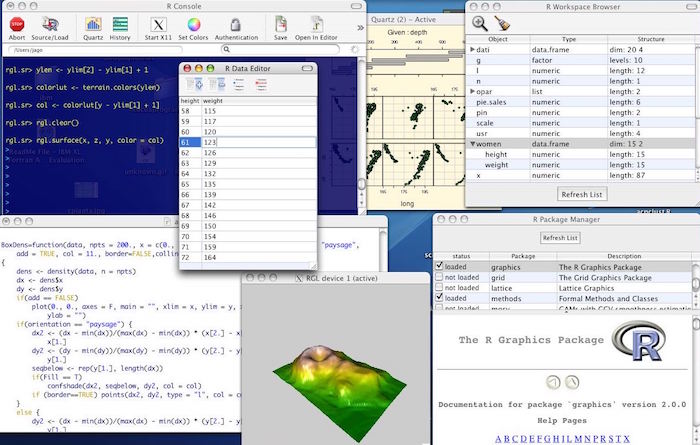This screenshot has height=445, width=700.
Task: Uncheck the loaded graphics package checkbox
Action: tap(440, 267)
